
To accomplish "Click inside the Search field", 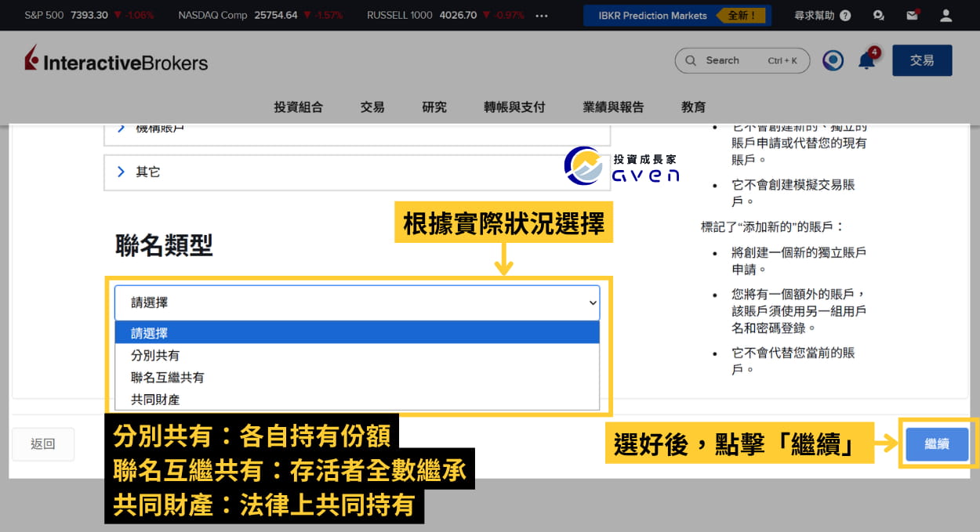I will click(742, 60).
